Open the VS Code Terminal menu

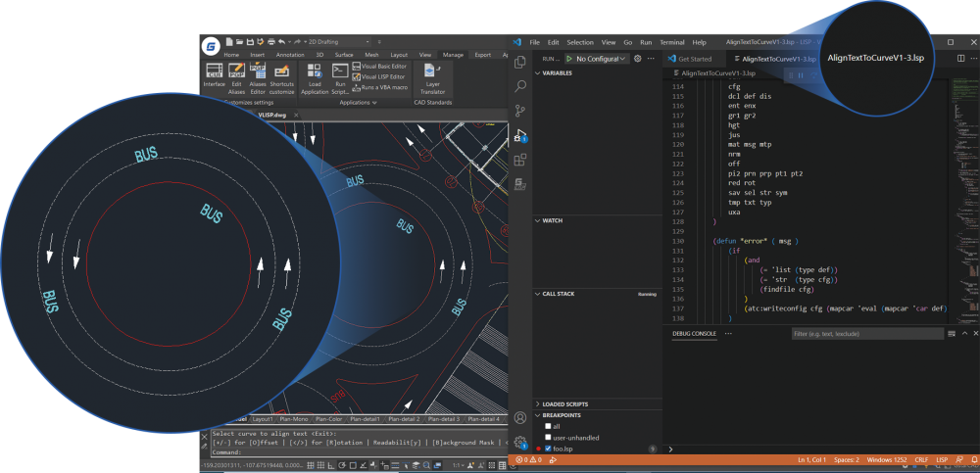coord(672,42)
